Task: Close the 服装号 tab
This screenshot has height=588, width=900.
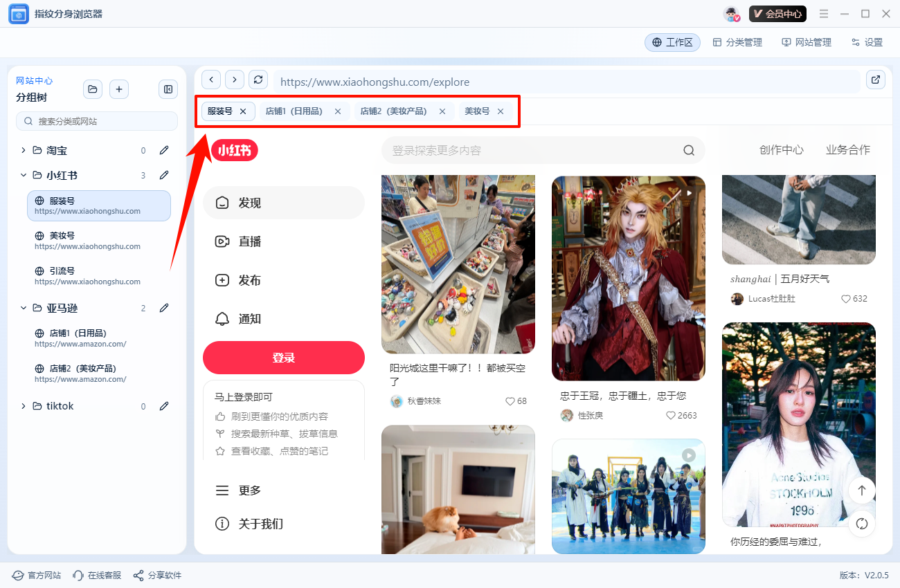Action: 243,111
